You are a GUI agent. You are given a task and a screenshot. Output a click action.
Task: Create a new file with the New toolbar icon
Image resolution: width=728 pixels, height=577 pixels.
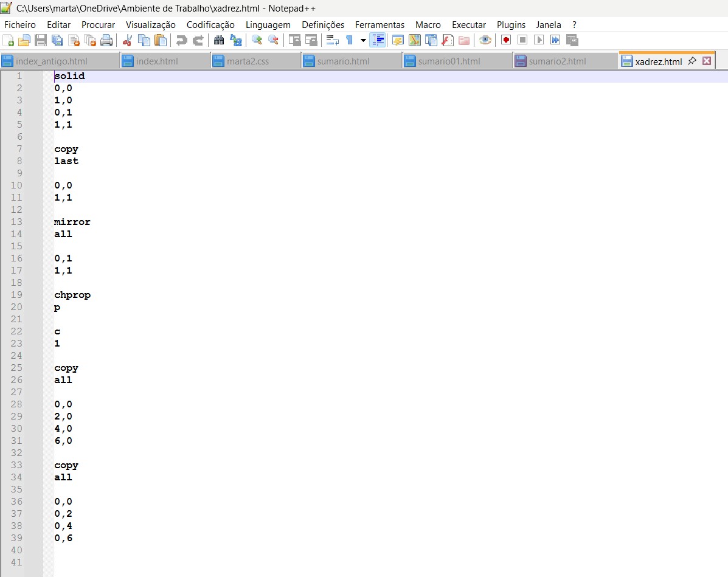click(9, 40)
